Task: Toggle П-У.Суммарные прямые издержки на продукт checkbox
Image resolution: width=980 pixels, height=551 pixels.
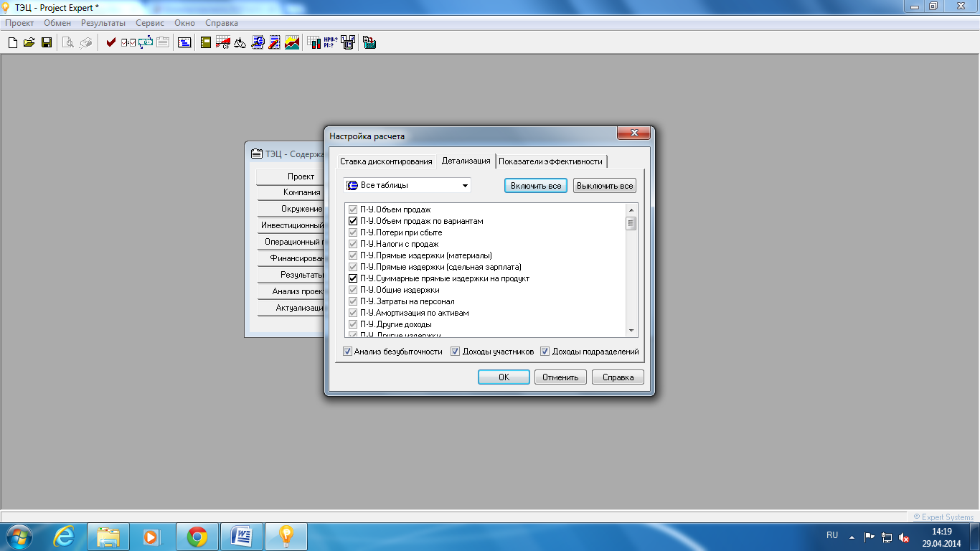Action: coord(353,278)
